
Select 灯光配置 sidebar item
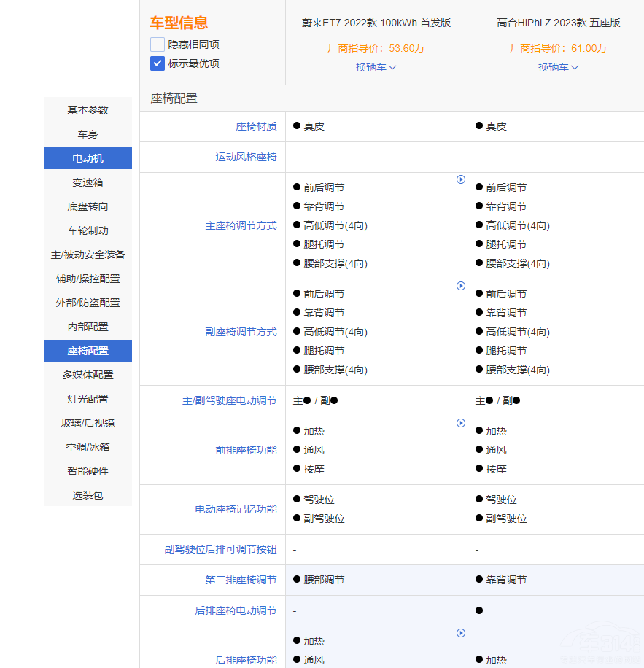click(x=88, y=399)
